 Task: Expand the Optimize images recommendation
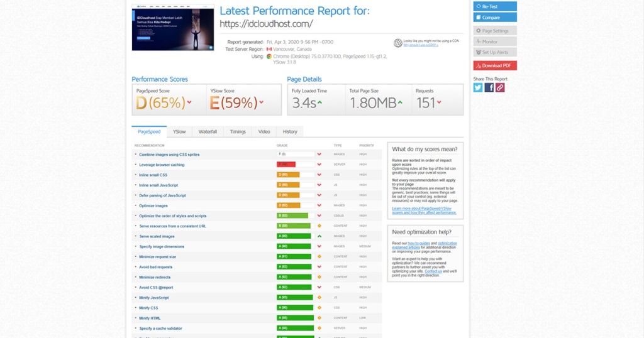click(x=153, y=205)
